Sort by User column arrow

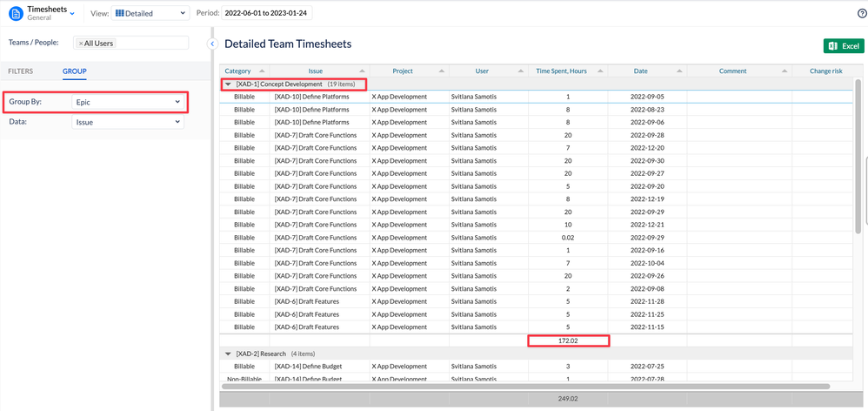point(521,71)
